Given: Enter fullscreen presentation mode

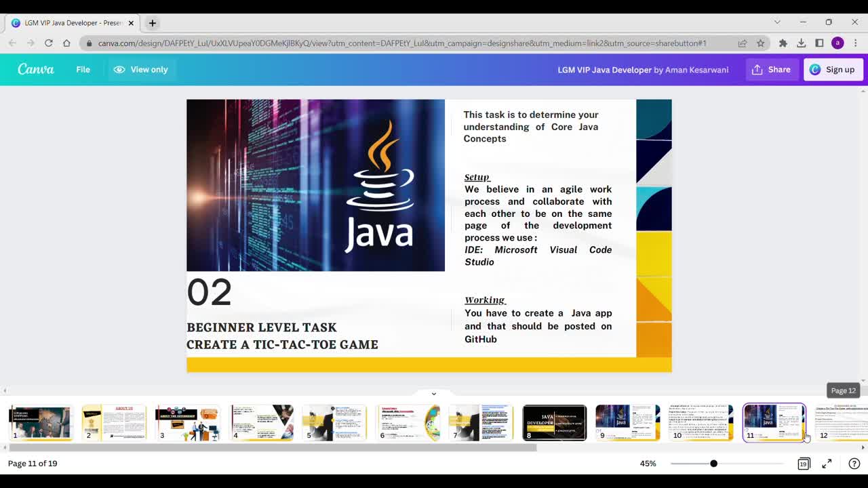Looking at the screenshot, I should click(827, 464).
